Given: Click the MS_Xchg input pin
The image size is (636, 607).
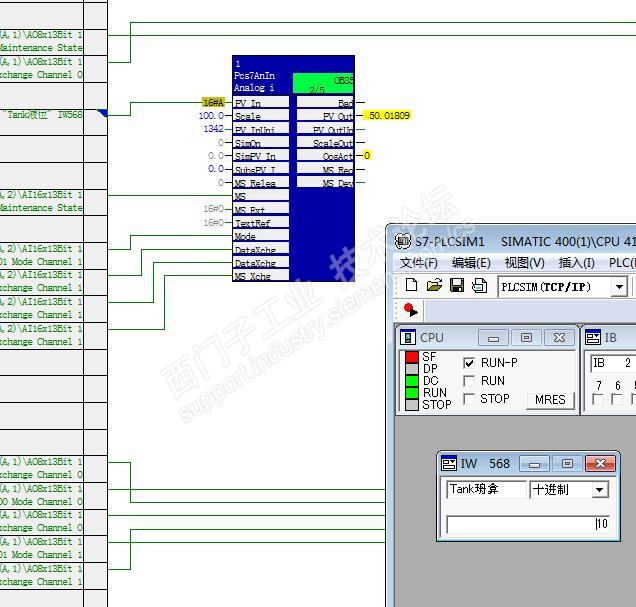Looking at the screenshot, I should [261, 276].
